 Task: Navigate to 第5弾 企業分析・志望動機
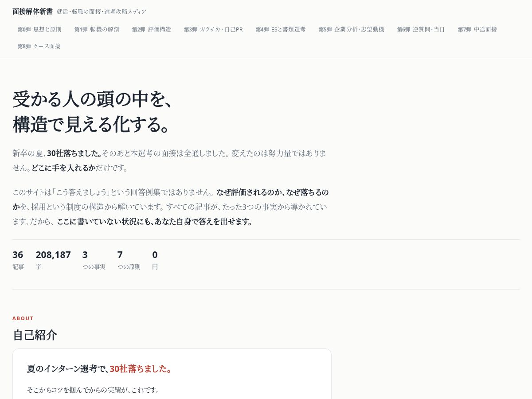(352, 29)
